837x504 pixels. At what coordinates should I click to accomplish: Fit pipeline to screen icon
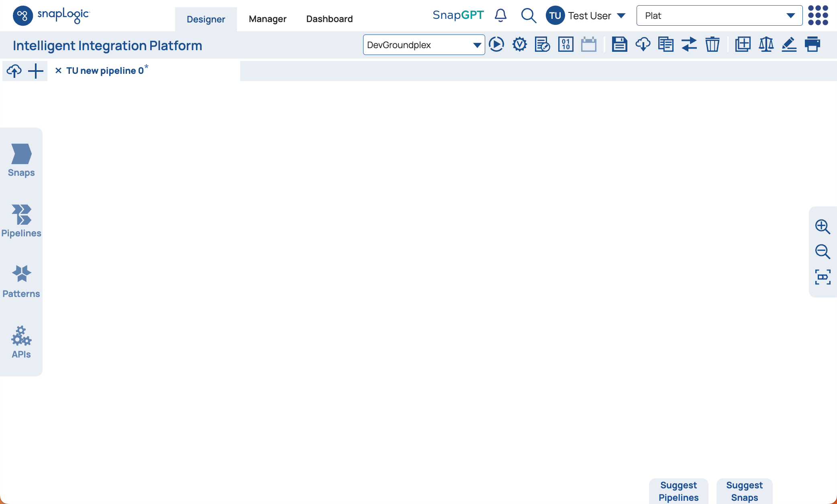coord(822,277)
